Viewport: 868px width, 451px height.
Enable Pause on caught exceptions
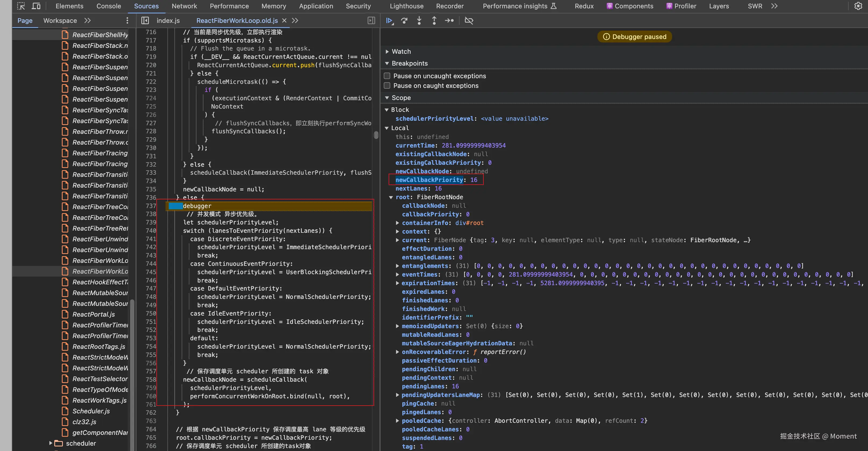pyautogui.click(x=387, y=86)
